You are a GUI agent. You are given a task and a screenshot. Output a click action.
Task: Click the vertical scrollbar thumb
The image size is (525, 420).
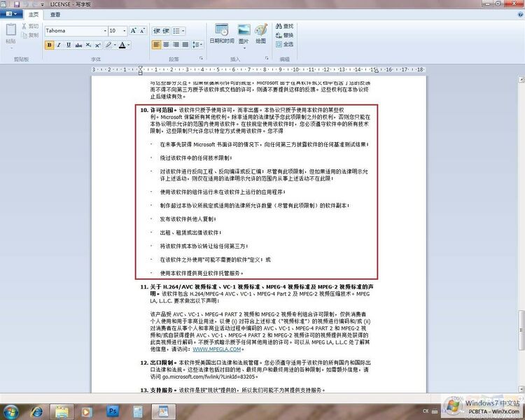pyautogui.click(x=521, y=330)
